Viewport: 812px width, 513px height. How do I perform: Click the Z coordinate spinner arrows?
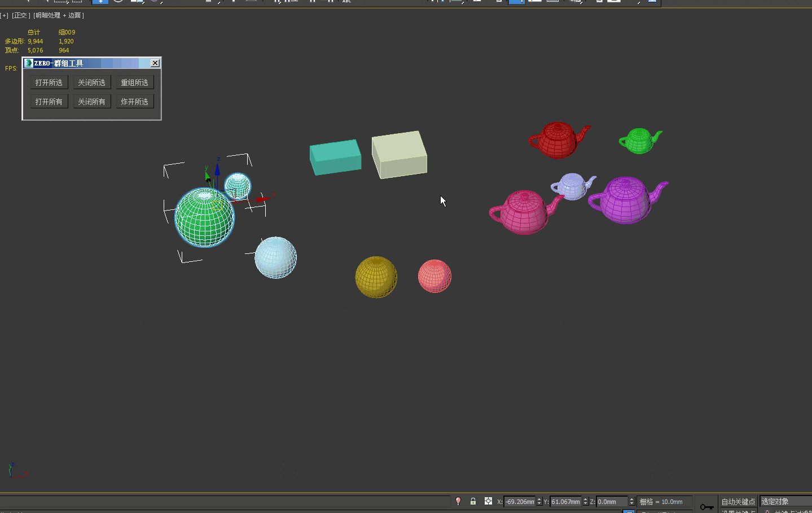coord(631,502)
